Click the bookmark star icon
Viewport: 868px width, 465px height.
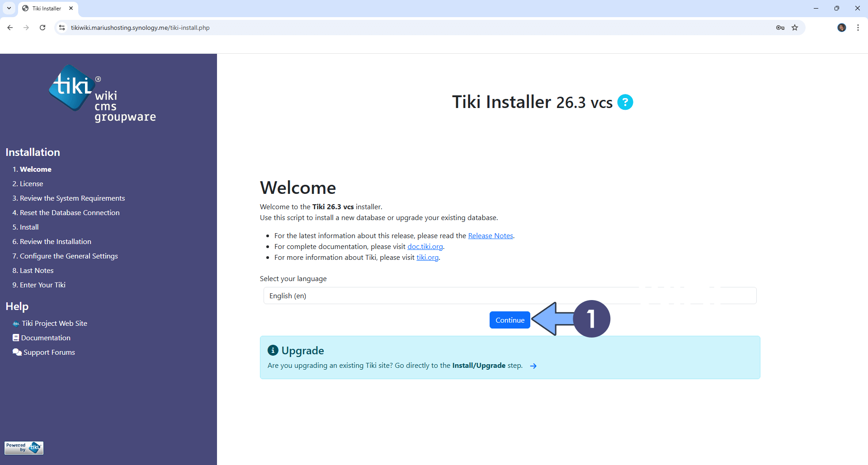click(795, 28)
